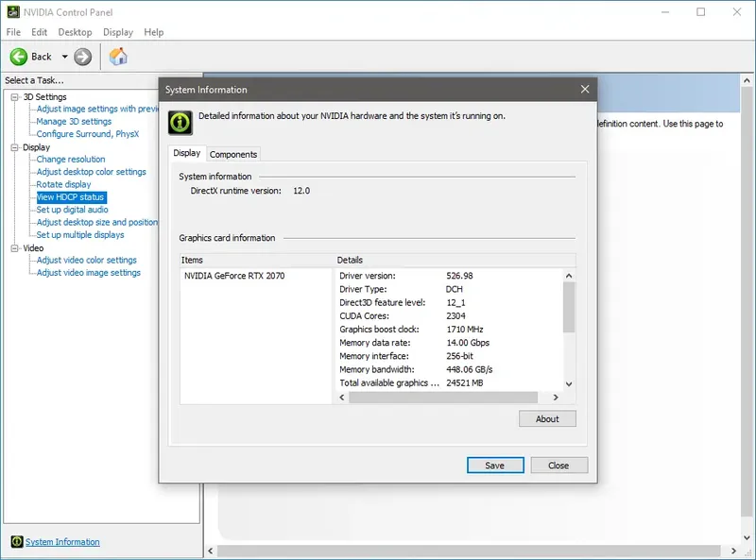Open the Edit menu
Viewport: 756px width, 560px height.
[39, 32]
